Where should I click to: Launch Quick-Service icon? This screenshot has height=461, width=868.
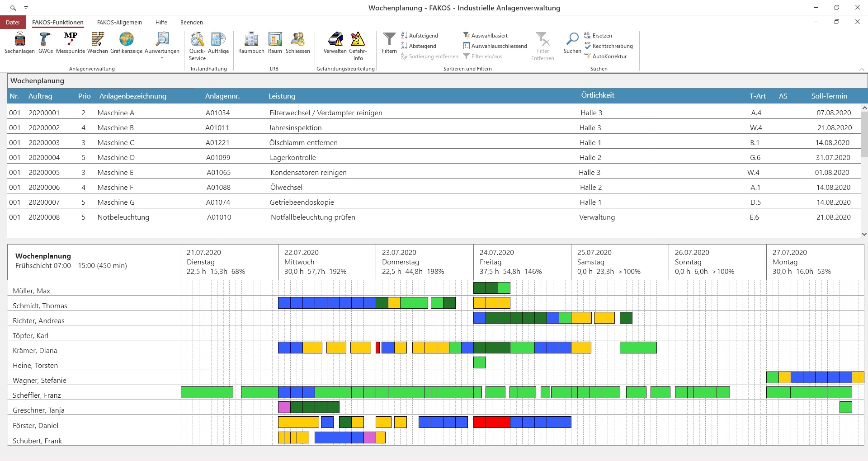[197, 40]
